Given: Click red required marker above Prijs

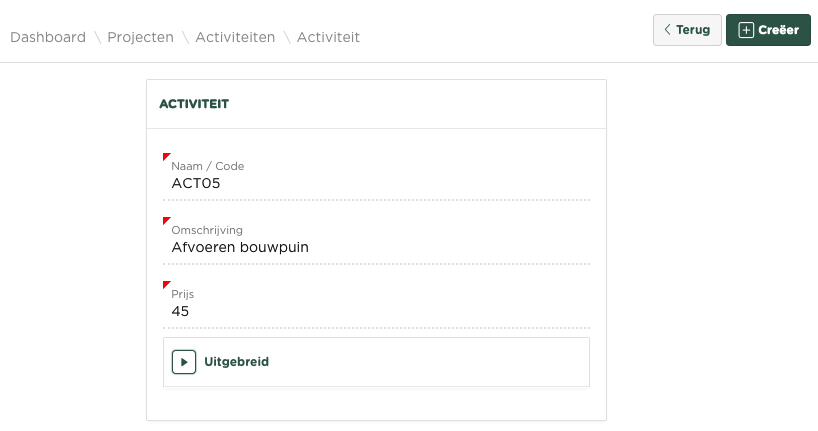Looking at the screenshot, I should [166, 285].
